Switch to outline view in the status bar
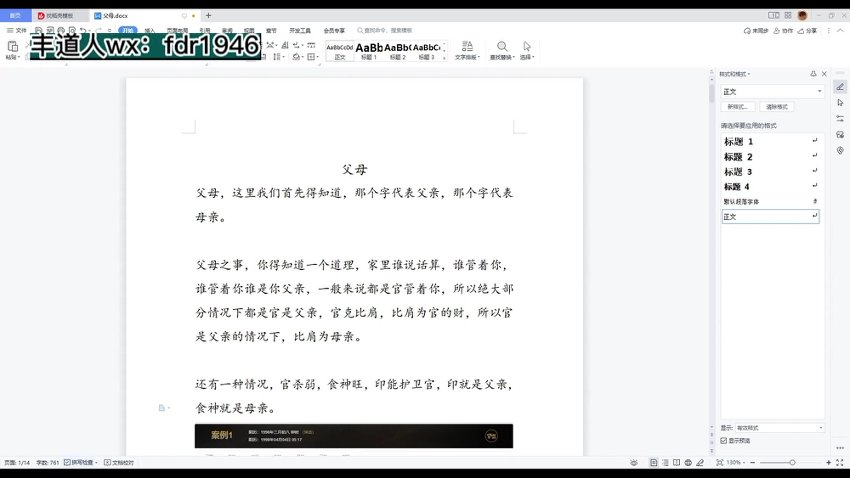This screenshot has width=850, height=478. tap(665, 462)
